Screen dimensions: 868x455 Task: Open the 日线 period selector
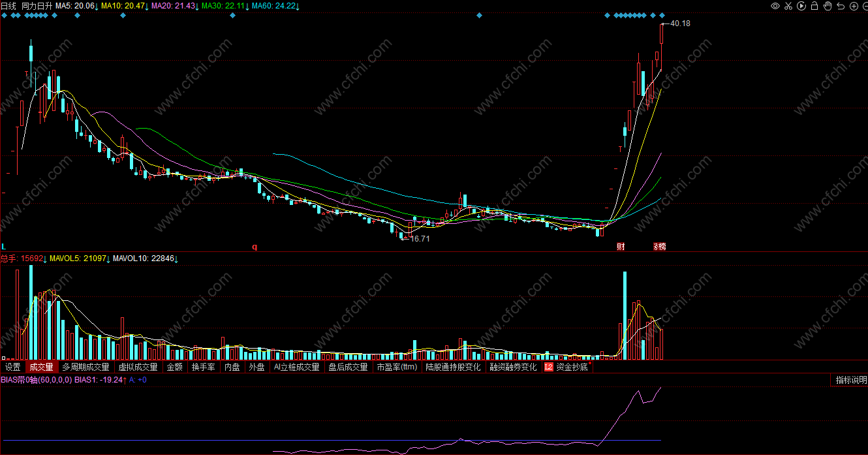click(8, 6)
